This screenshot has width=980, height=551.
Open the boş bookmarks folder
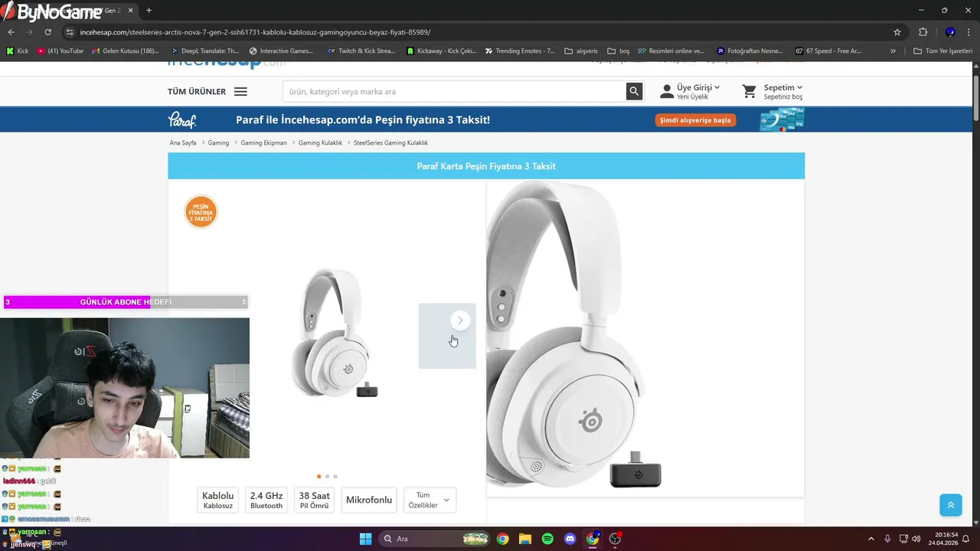[x=618, y=51]
